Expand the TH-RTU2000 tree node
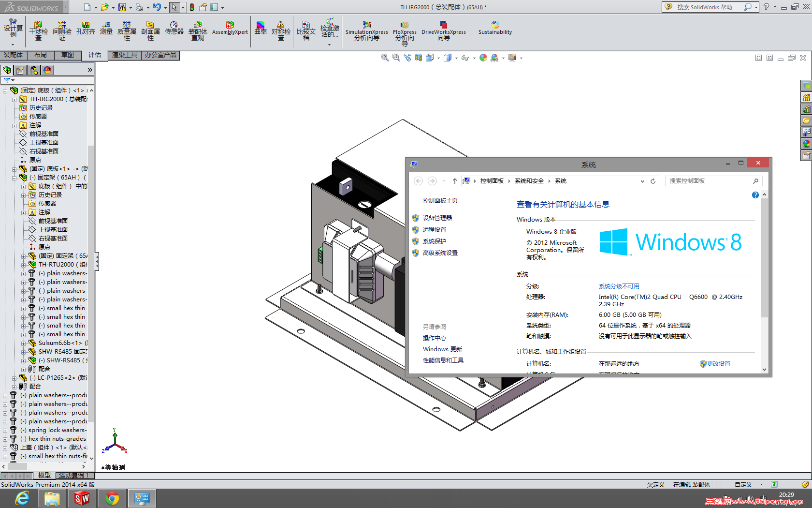Screen dimensions: 812x508 (x=24, y=265)
